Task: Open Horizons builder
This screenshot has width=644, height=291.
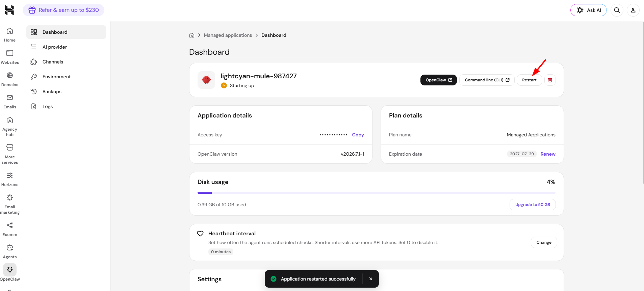Action: [x=10, y=179]
